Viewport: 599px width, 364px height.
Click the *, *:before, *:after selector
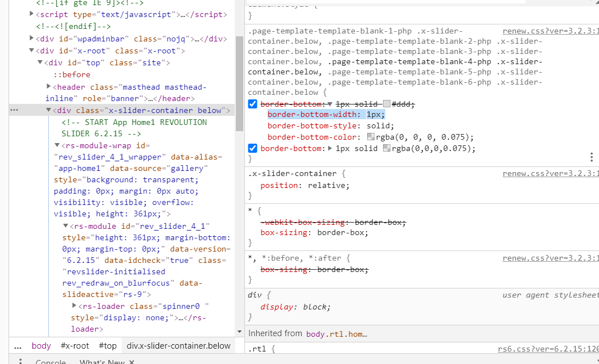293,258
